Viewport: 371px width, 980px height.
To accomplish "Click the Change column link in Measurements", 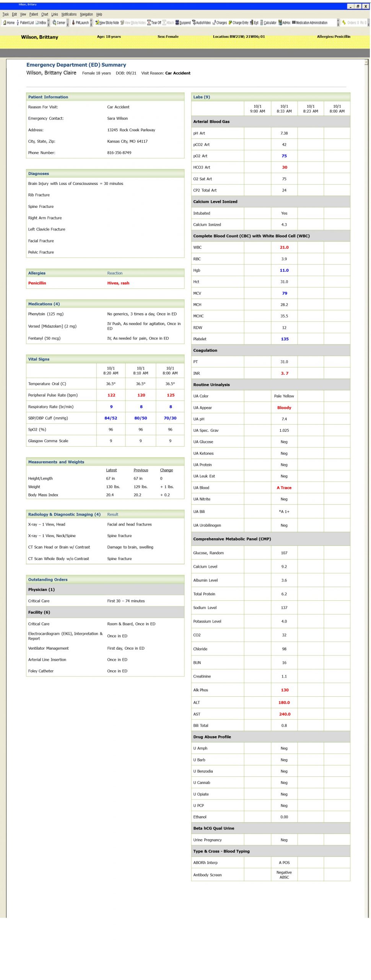I will coord(166,470).
